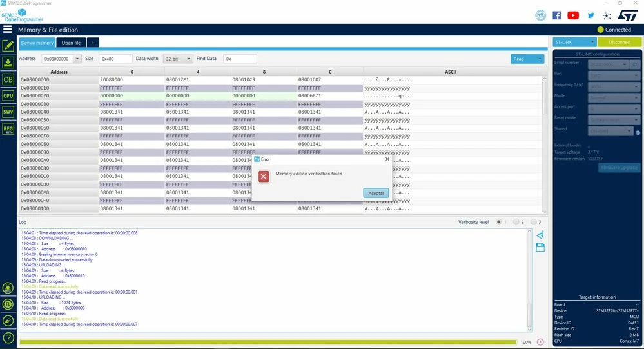Open the hamburger main menu

7,29
